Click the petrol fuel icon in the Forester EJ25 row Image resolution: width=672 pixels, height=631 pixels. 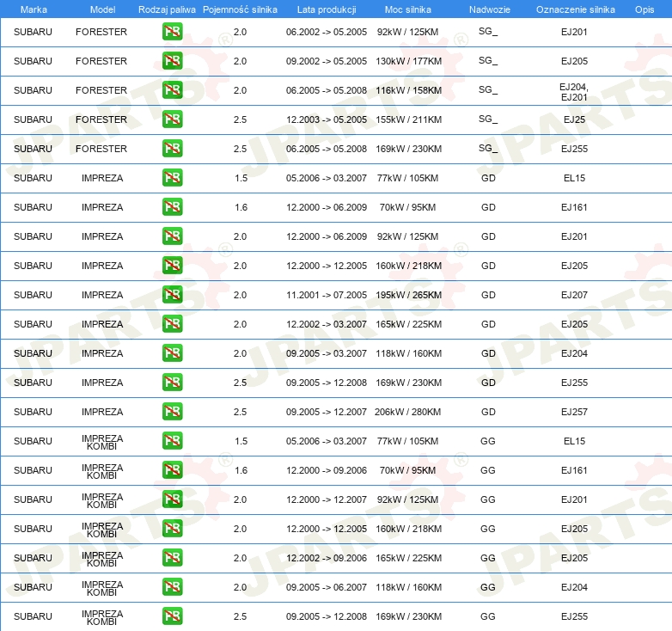[x=172, y=119]
